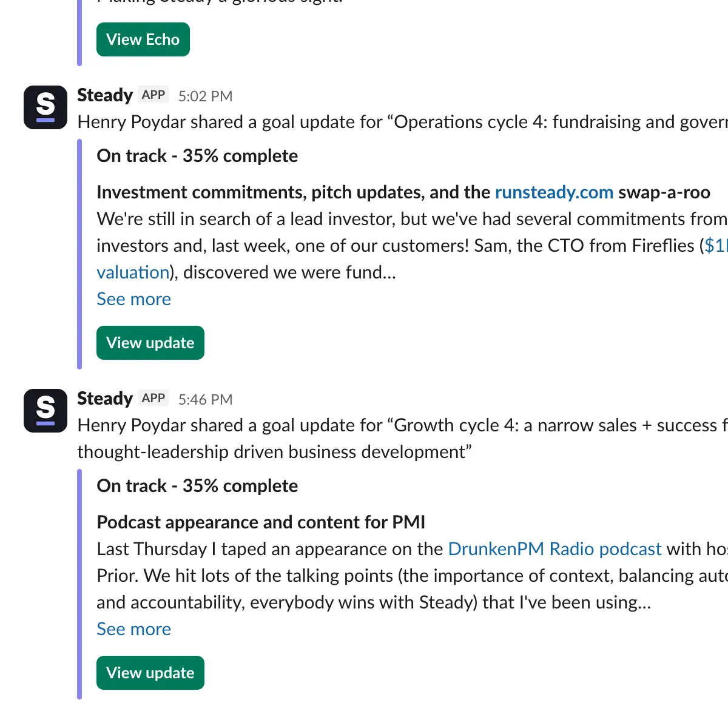Click the 5:46 PM timestamp

[x=205, y=399]
